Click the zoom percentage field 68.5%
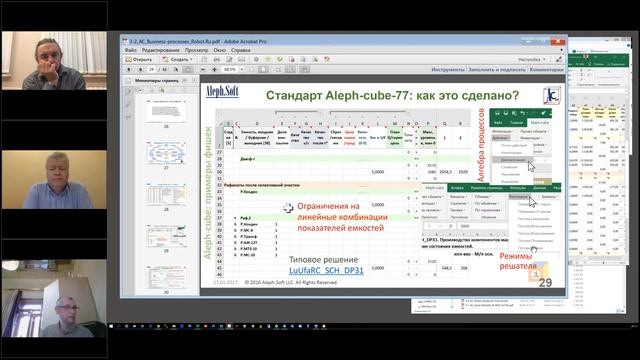This screenshot has height=360, width=640. [230, 70]
